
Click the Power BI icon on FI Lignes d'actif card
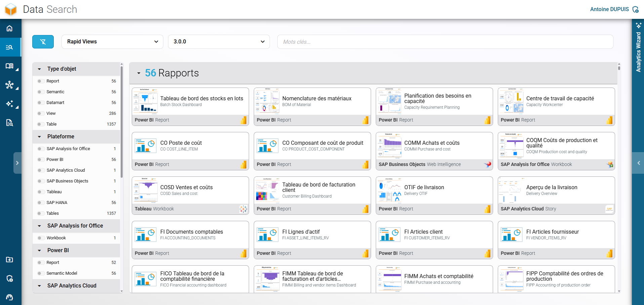(366, 253)
